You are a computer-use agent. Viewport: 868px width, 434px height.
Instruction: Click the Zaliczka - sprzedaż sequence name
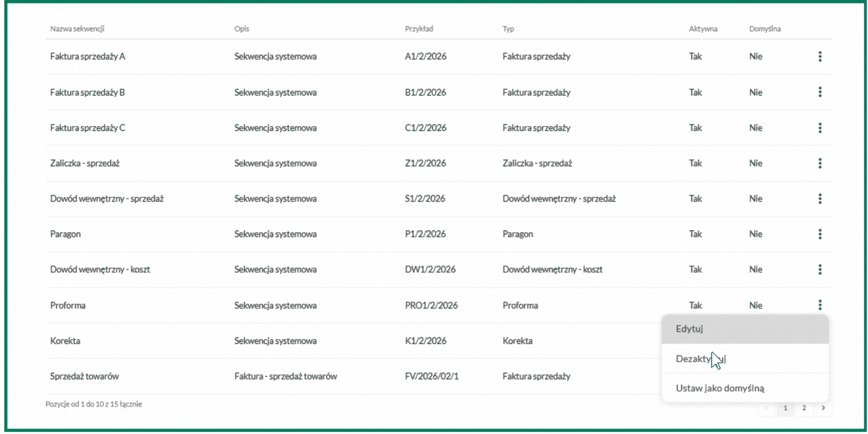coord(85,163)
